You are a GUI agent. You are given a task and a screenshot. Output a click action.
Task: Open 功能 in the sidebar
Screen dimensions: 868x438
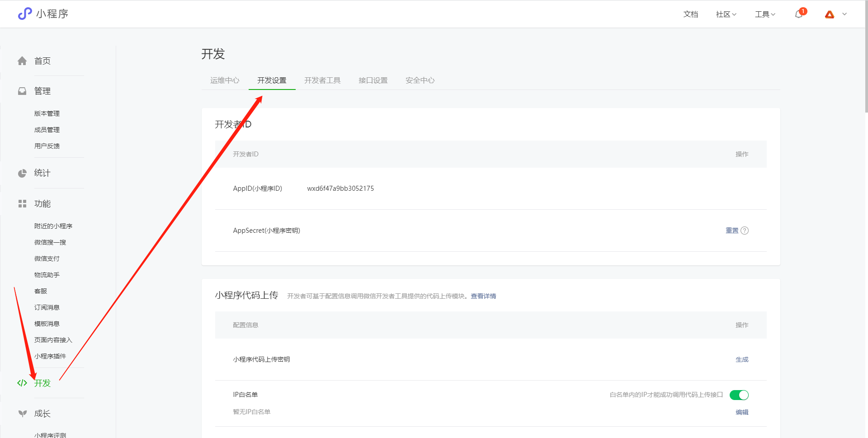pos(42,204)
